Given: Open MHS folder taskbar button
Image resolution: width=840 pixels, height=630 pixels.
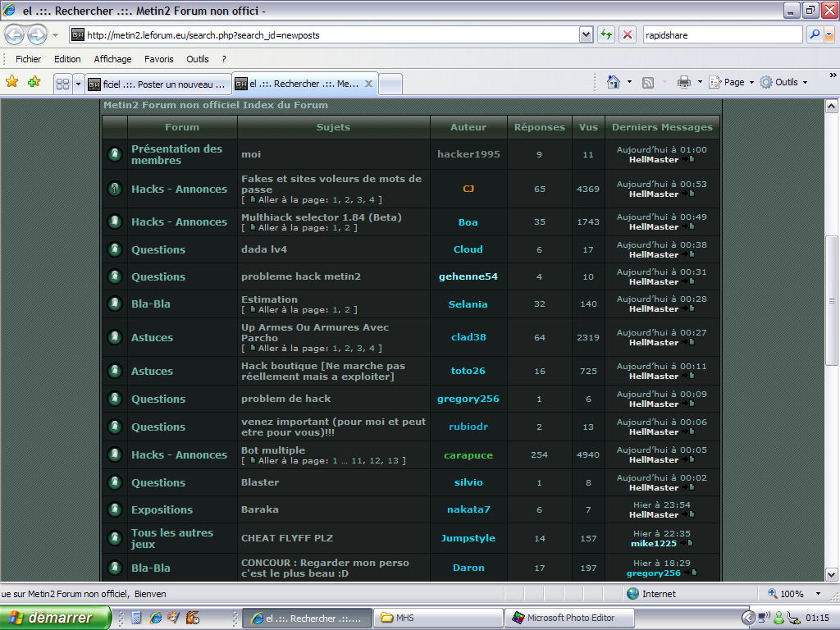Looking at the screenshot, I should pos(438,618).
